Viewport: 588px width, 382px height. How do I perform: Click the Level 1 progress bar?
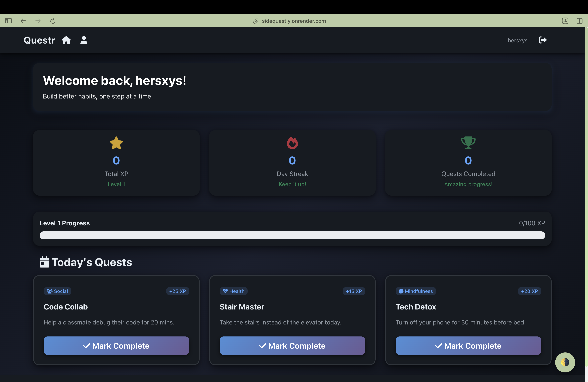point(292,235)
